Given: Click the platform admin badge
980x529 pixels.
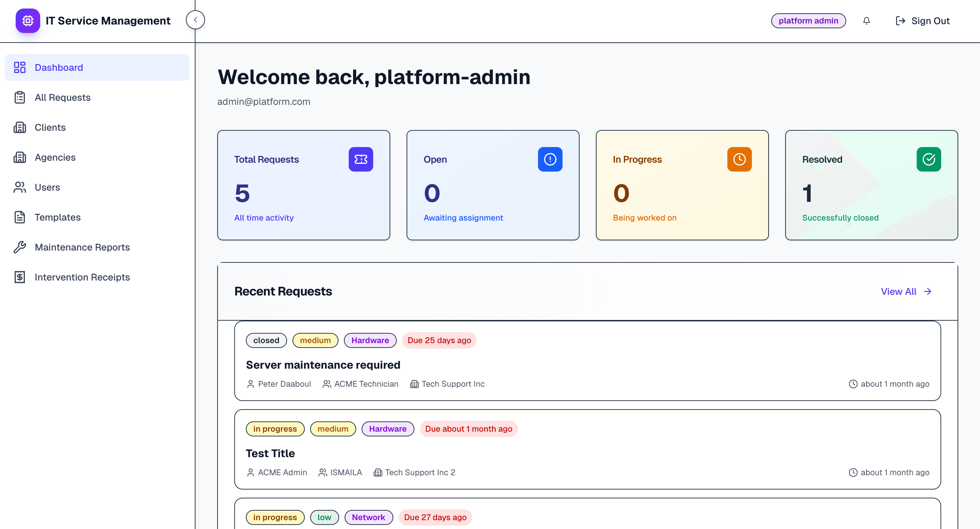Looking at the screenshot, I should [x=808, y=20].
